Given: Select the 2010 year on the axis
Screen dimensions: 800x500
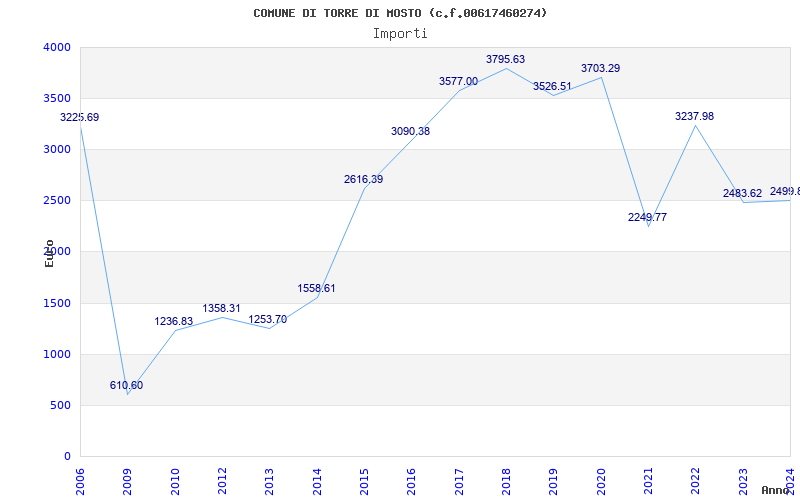Looking at the screenshot, I should click(x=175, y=482).
